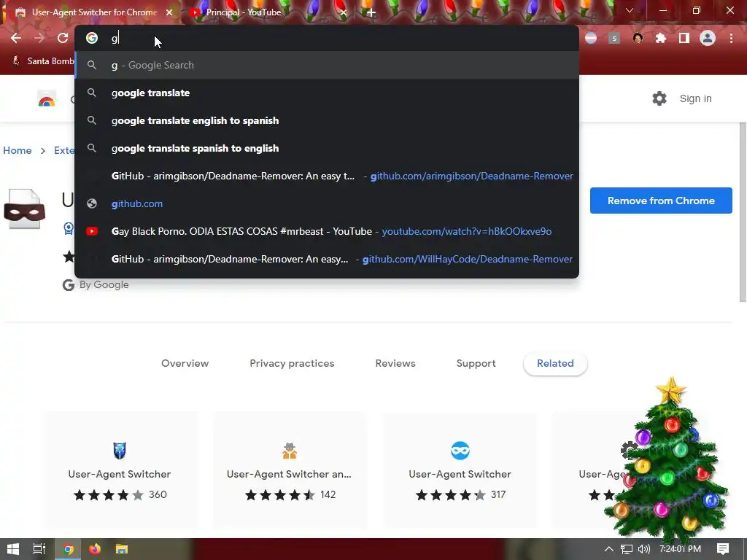747x560 pixels.
Task: Close the User-Agent Switcher tab
Action: point(169,12)
